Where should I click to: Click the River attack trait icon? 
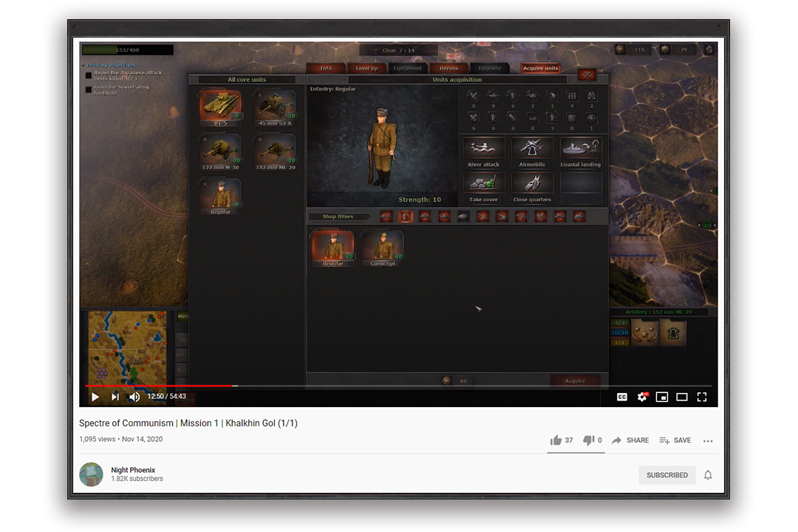coord(483,148)
